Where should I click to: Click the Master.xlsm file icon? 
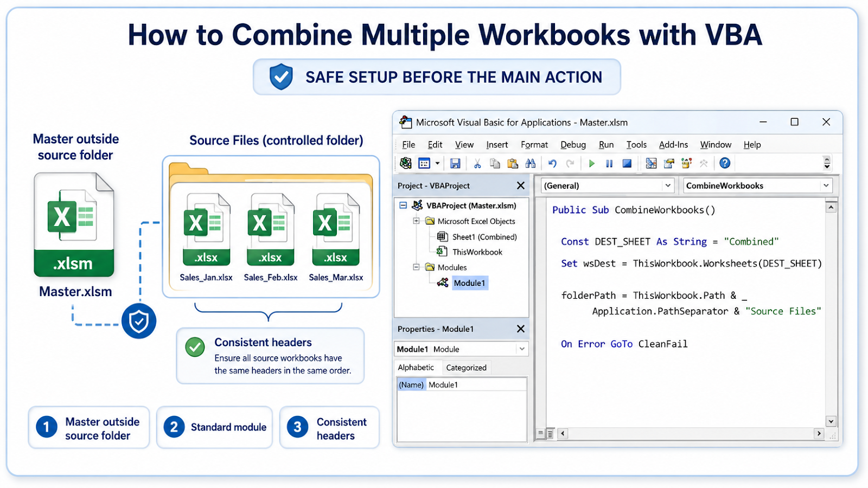pyautogui.click(x=74, y=224)
